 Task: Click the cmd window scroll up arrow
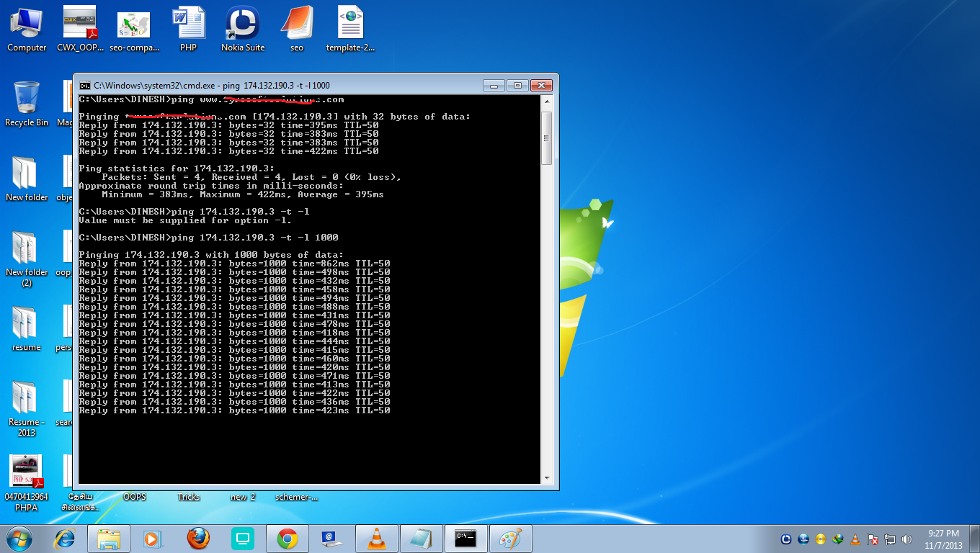547,102
